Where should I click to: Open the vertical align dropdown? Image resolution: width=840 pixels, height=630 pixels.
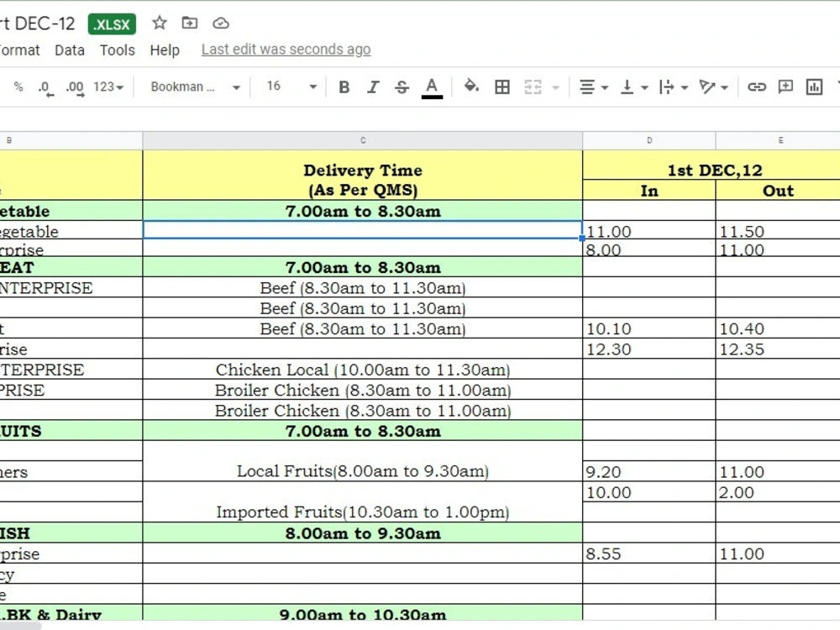633,87
